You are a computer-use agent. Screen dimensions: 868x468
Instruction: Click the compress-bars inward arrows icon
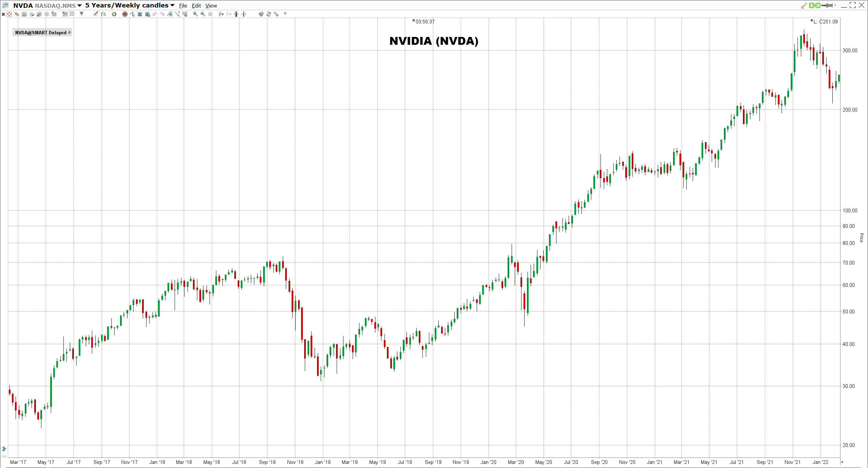(243, 14)
